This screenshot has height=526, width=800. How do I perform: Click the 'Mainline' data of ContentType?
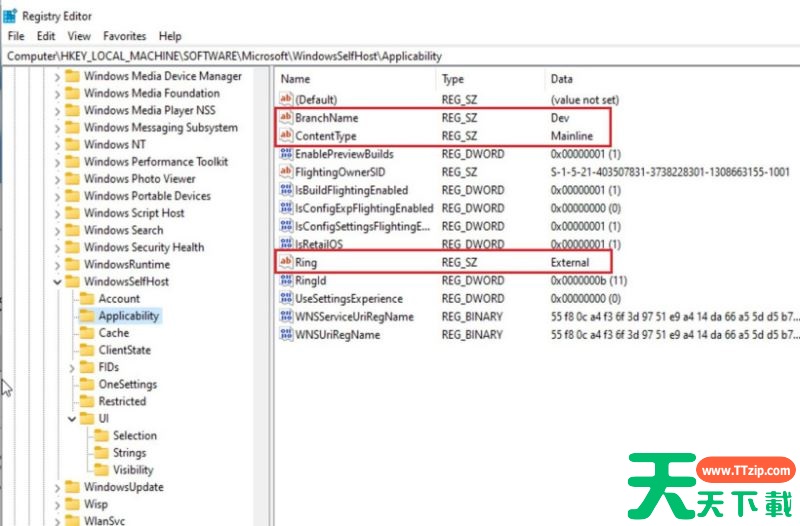point(572,136)
